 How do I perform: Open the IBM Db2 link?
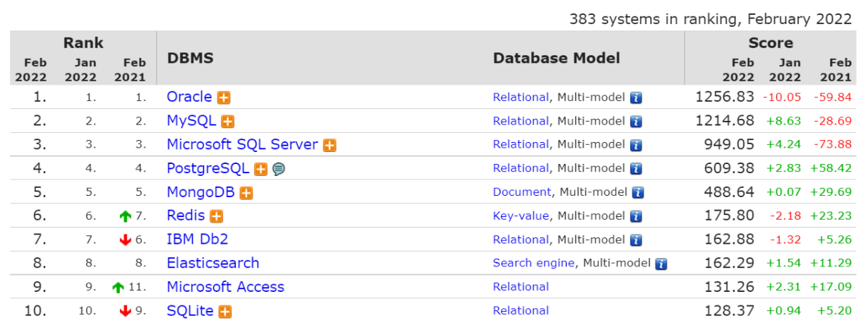198,240
